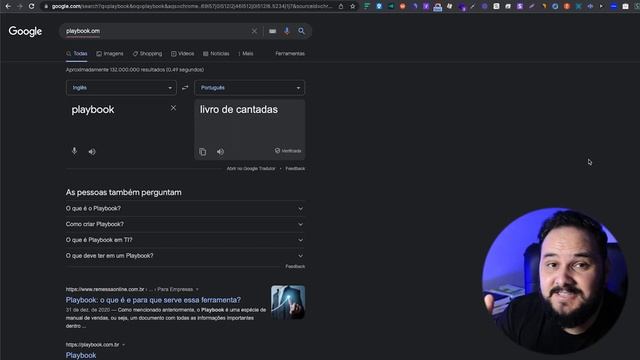Switch to the Shopping tab

pos(147,54)
